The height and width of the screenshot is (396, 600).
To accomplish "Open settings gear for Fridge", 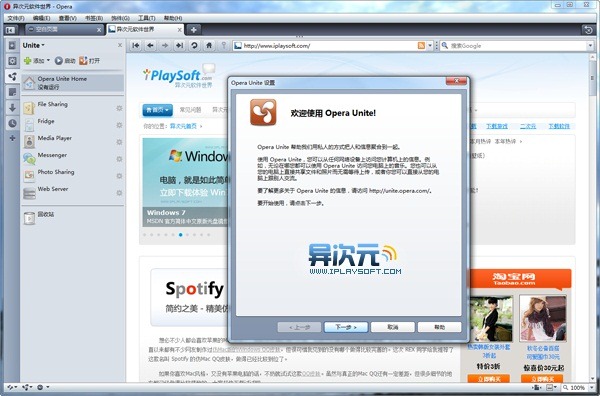I will tap(119, 125).
